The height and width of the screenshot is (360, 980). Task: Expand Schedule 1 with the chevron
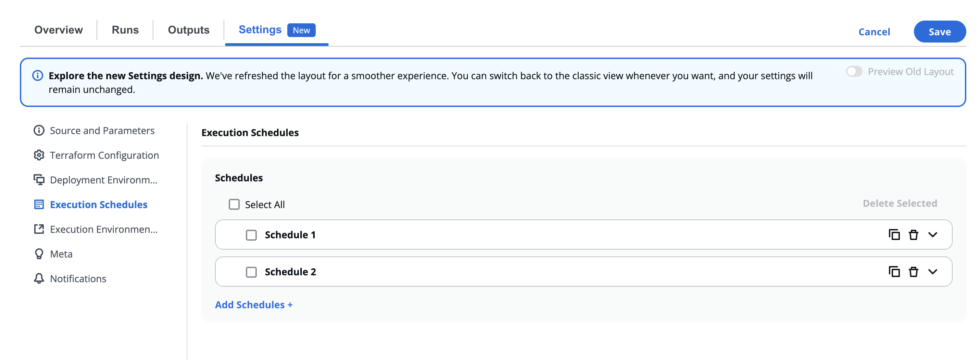click(x=932, y=235)
